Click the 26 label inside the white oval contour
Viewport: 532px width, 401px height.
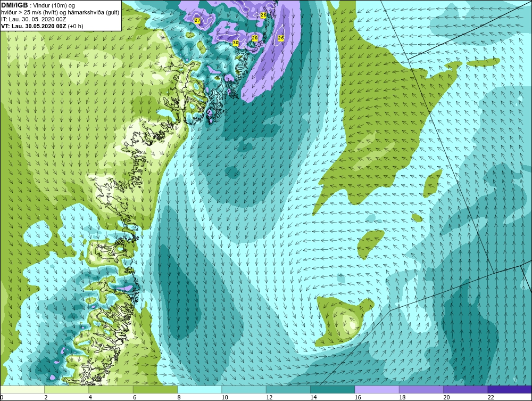click(x=280, y=38)
